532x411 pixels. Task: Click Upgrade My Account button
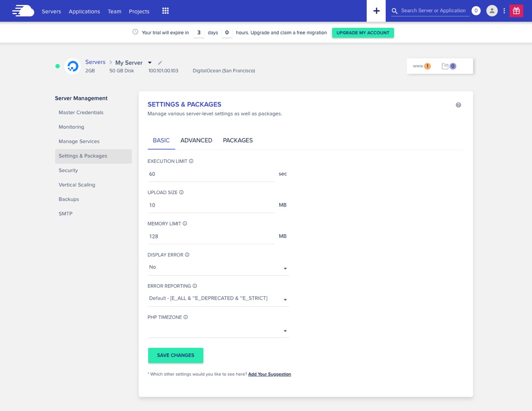point(363,32)
